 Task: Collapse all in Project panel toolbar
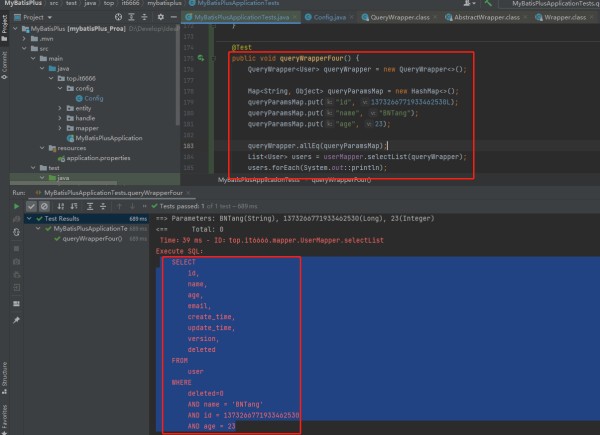pyautogui.click(x=144, y=17)
